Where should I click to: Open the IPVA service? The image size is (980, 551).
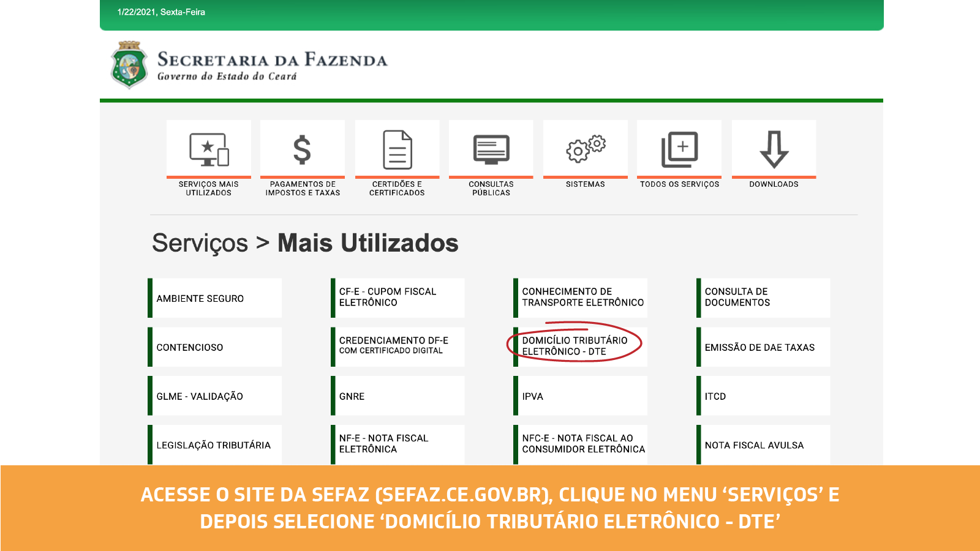581,396
